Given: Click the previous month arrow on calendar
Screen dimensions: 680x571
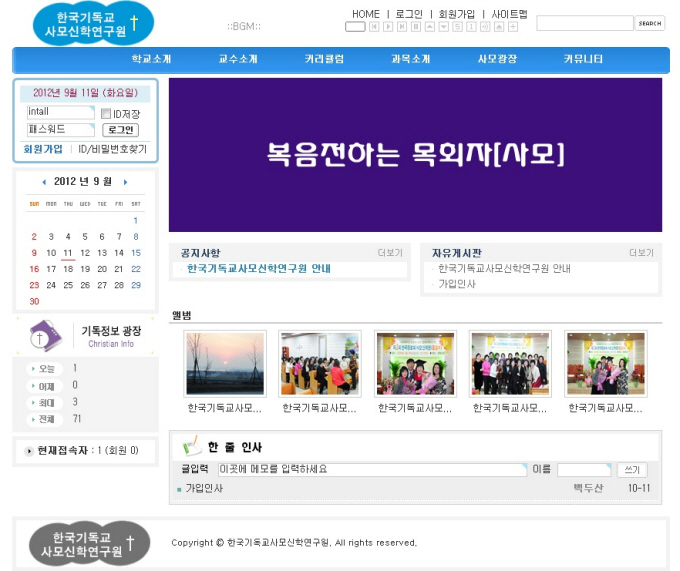Looking at the screenshot, I should pos(44,182).
